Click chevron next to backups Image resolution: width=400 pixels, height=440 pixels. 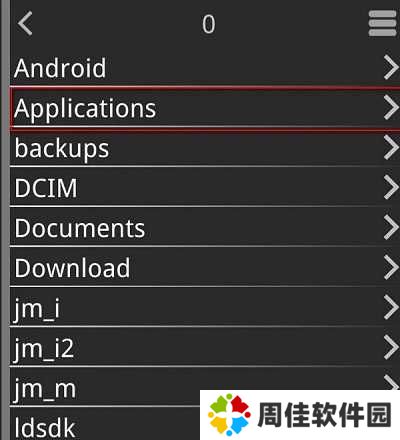(x=391, y=147)
